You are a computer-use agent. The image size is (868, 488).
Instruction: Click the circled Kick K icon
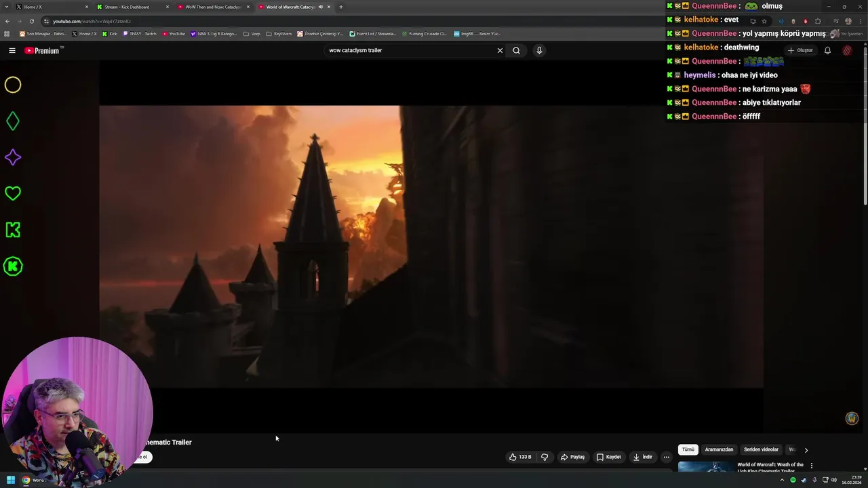pos(13,266)
